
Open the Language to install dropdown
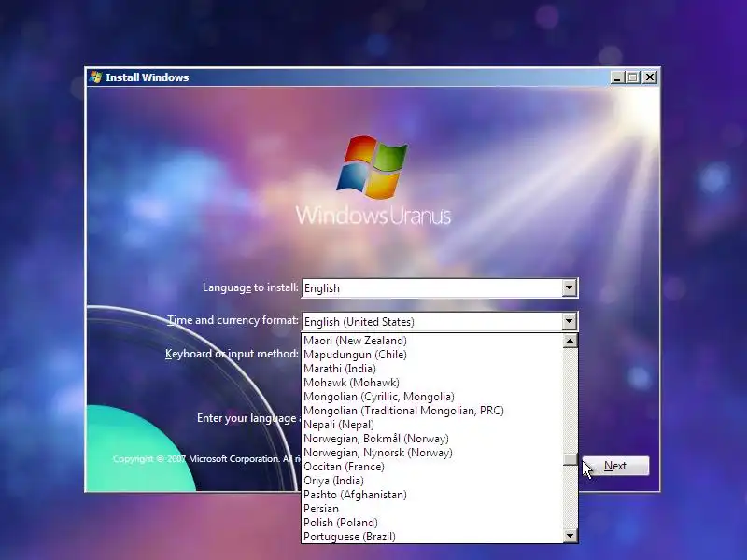coord(569,287)
